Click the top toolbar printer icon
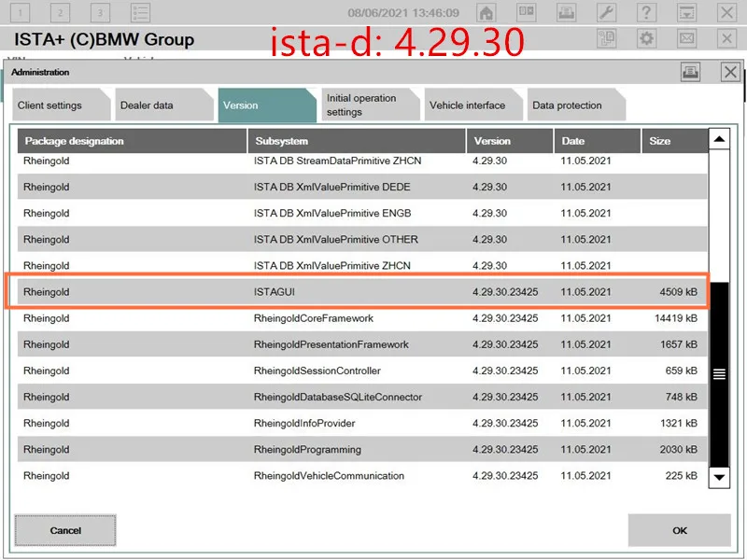 [x=566, y=12]
